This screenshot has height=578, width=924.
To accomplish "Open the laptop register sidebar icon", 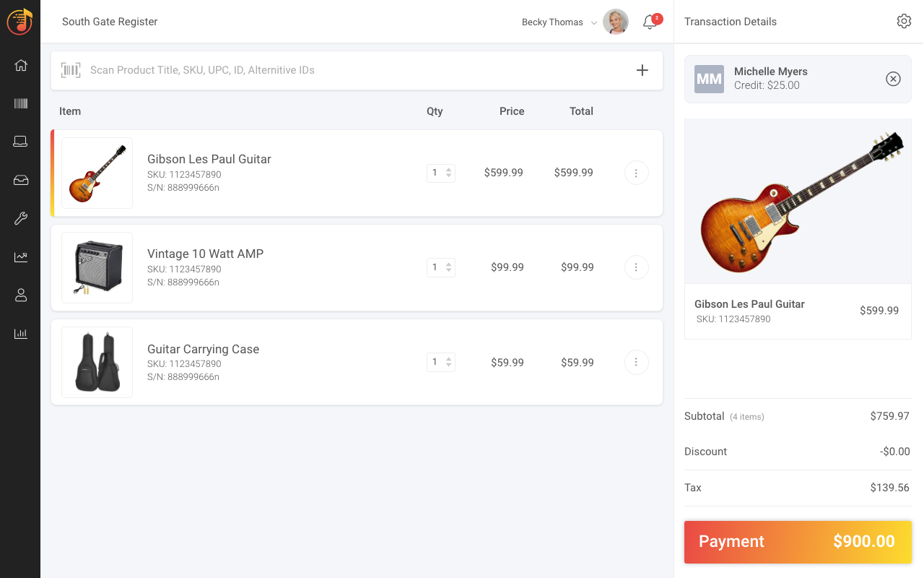I will tap(21, 142).
